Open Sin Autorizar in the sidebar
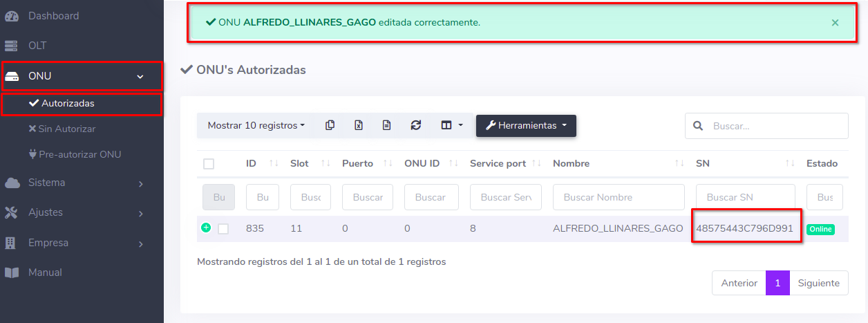The width and height of the screenshot is (868, 323). tap(68, 129)
